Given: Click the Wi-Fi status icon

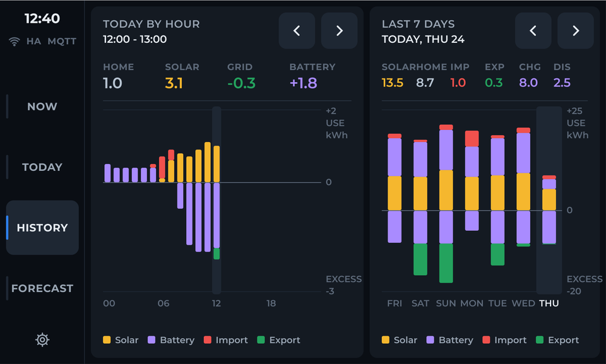Looking at the screenshot, I should tap(15, 42).
